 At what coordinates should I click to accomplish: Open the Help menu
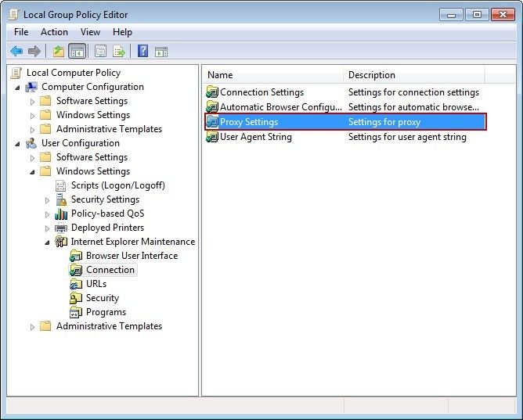tap(122, 32)
